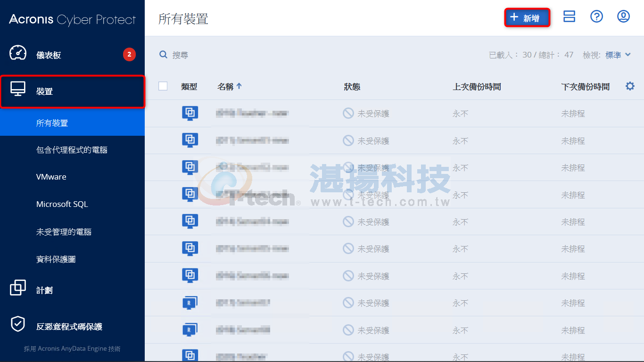Show 未受管理的電腦 list
The image size is (644, 362).
pos(64,231)
